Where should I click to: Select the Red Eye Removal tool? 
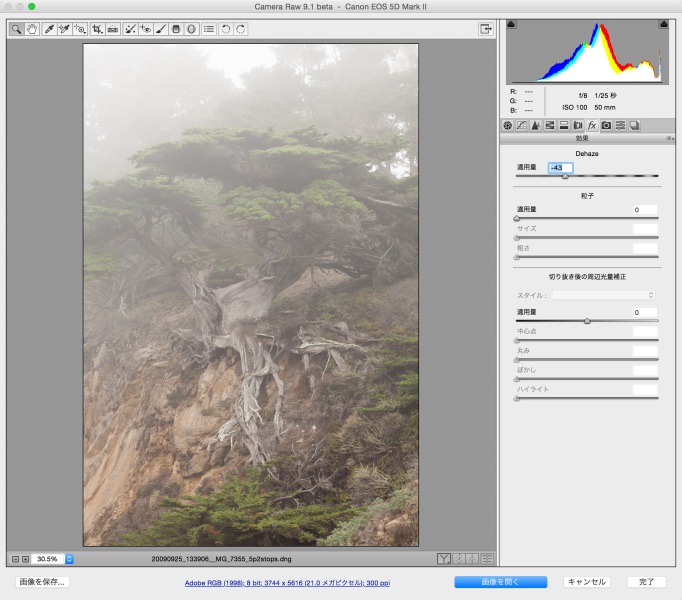point(145,29)
